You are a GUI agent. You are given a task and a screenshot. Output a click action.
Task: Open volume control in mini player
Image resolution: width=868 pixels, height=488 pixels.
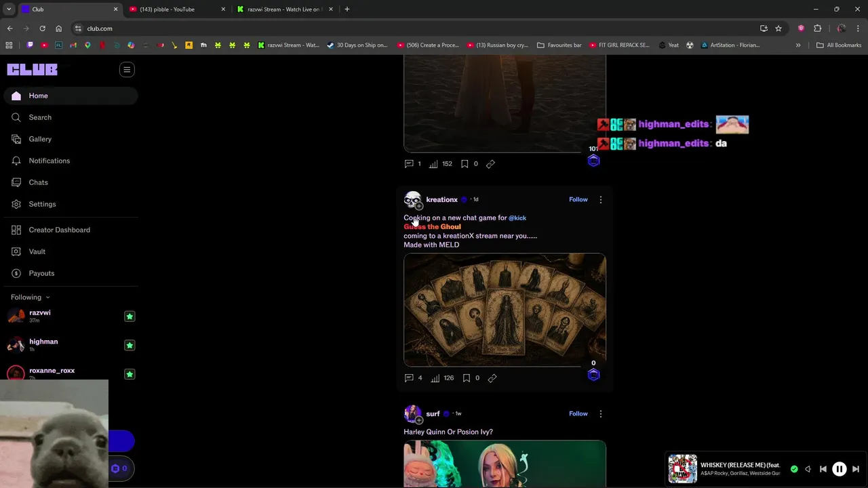coord(808,469)
